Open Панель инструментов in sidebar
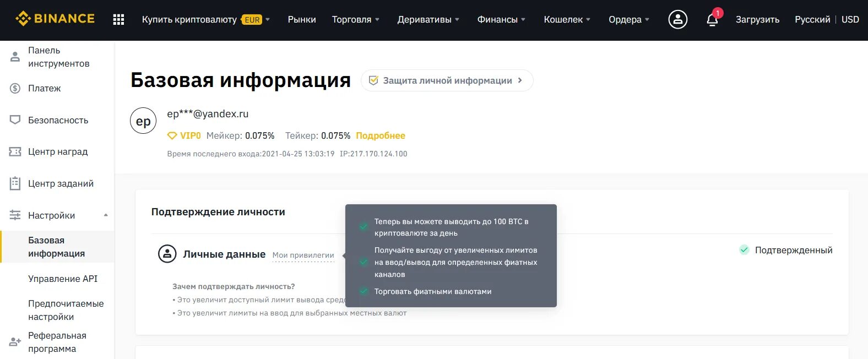 tap(59, 57)
